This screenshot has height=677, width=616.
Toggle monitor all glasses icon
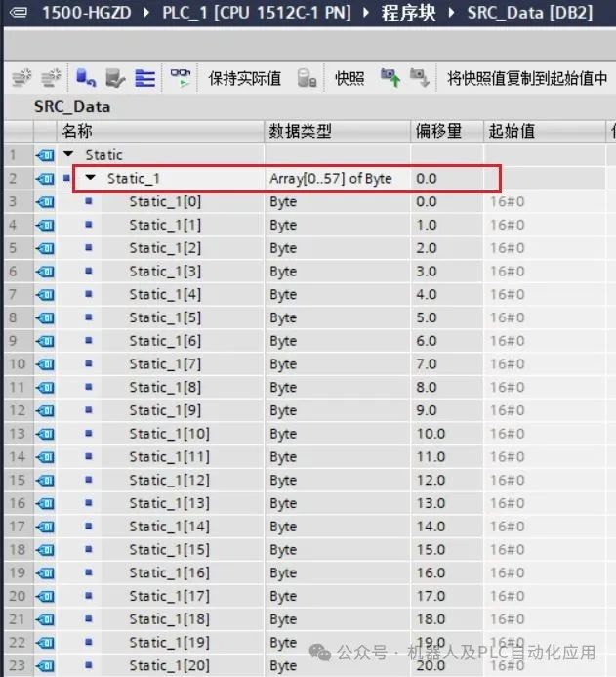tap(181, 78)
